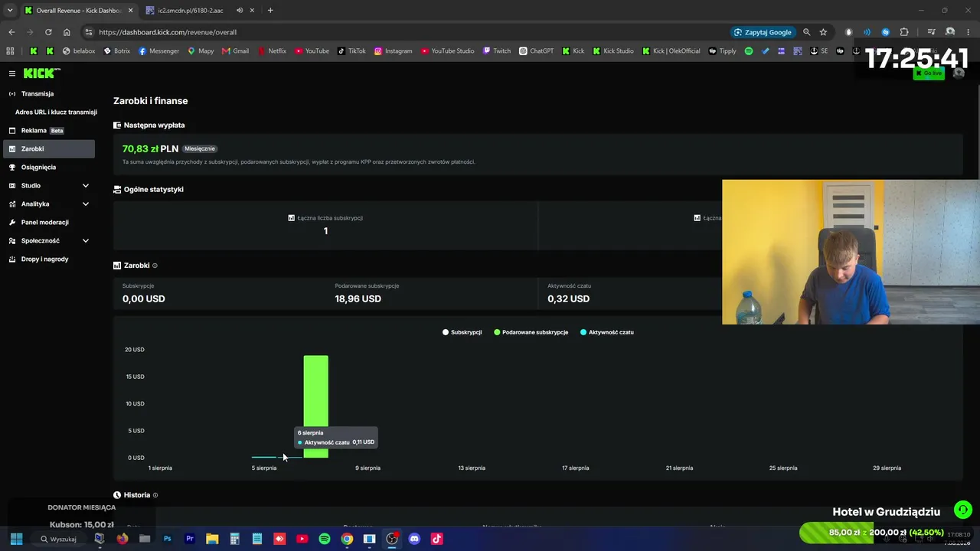Viewport: 980px width, 551px height.
Task: Click the address bar URL
Action: click(x=168, y=32)
